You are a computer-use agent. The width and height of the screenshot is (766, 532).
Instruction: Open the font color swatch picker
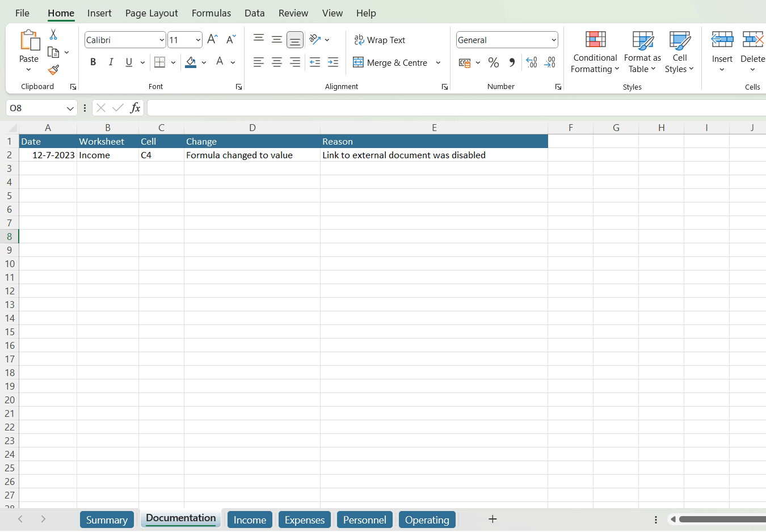tap(232, 62)
